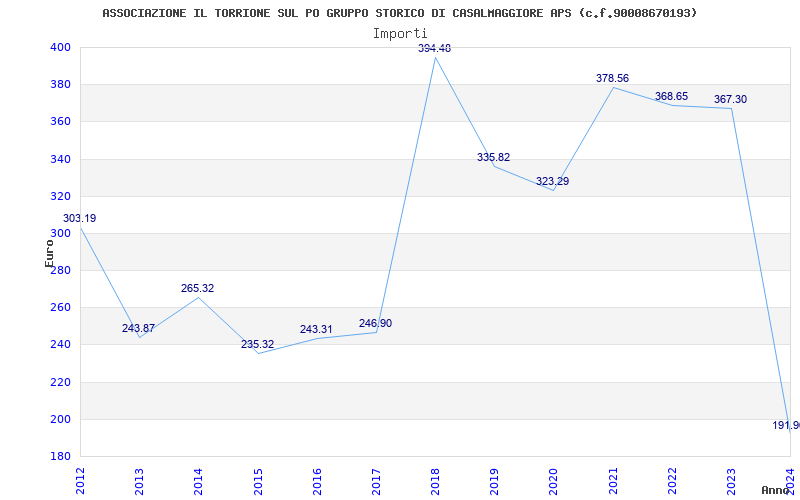Click y-axis value 340
The image size is (800, 500).
(60, 159)
